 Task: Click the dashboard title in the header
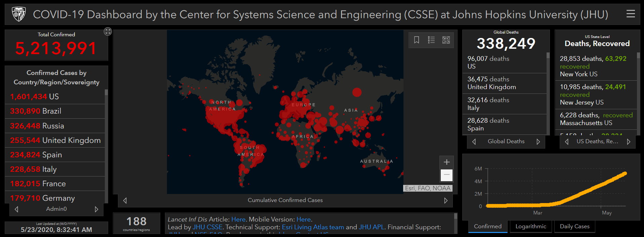[x=320, y=14]
